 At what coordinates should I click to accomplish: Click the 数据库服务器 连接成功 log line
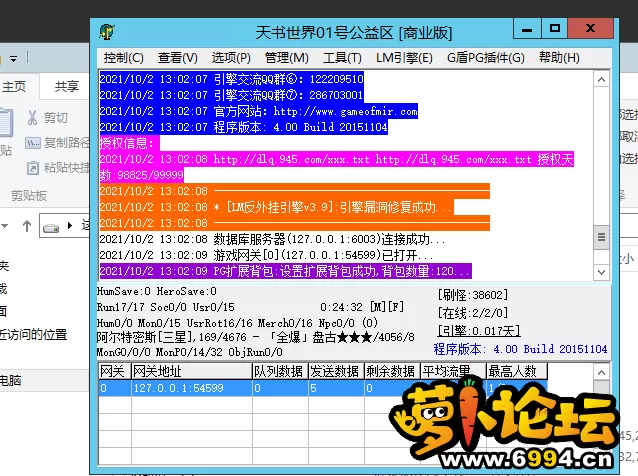(x=272, y=239)
